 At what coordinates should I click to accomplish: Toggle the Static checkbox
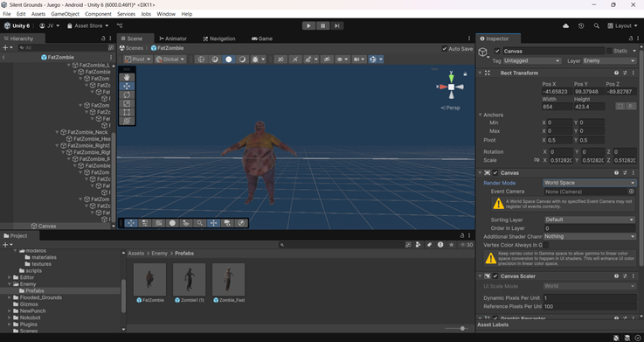pyautogui.click(x=609, y=51)
